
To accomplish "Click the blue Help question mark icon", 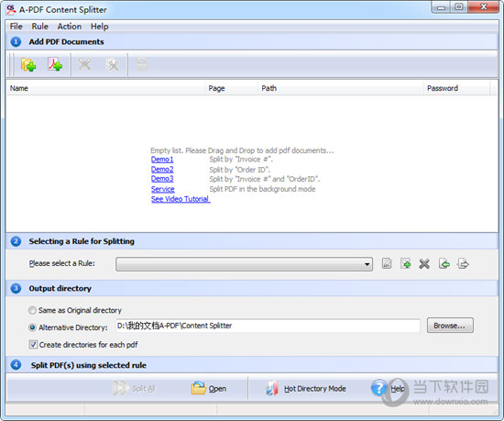I will pyautogui.click(x=378, y=388).
